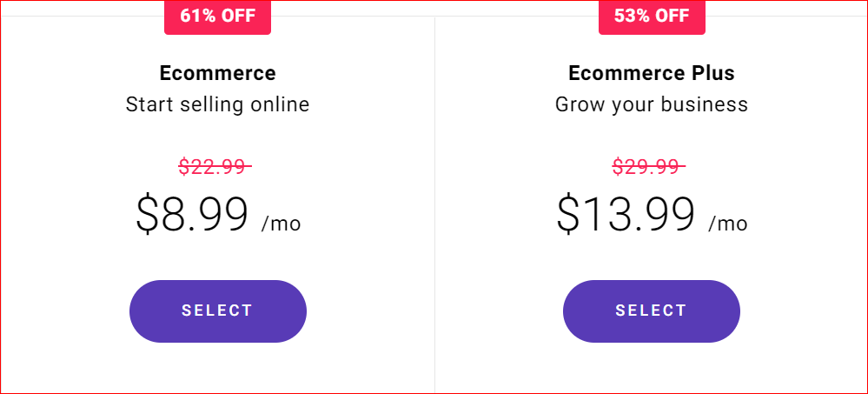Viewport: 868px width, 394px height.
Task: Click the 53% OFF discount badge
Action: (652, 17)
